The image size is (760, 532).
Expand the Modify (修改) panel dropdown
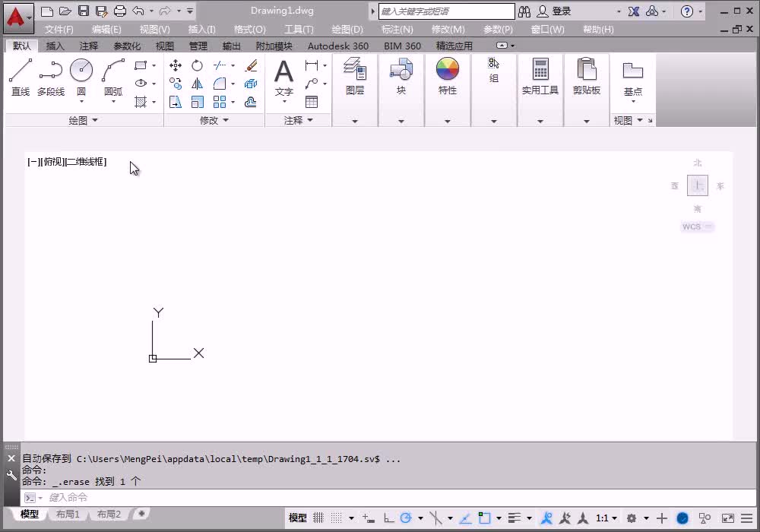point(214,120)
